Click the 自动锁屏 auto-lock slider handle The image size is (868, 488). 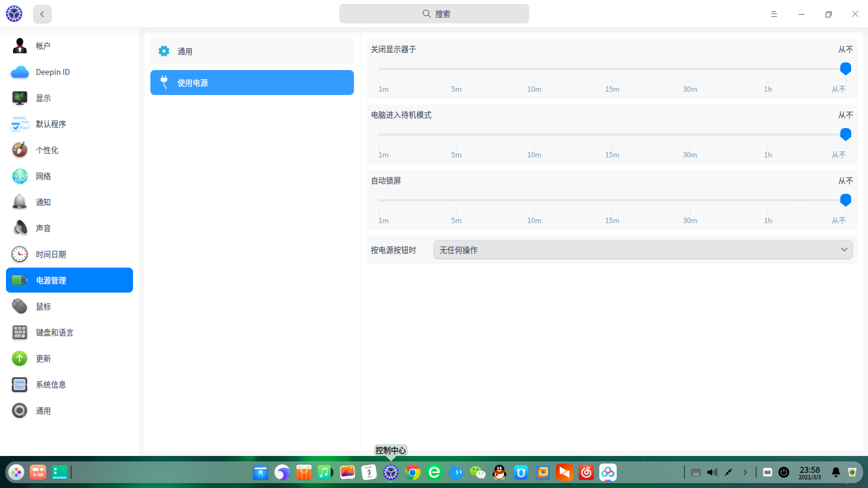(845, 200)
